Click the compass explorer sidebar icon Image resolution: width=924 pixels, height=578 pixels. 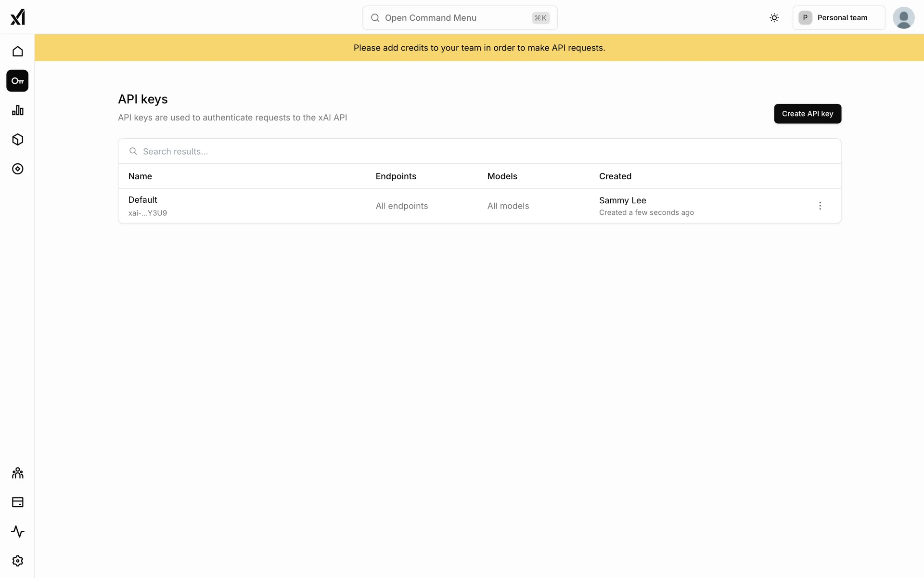pyautogui.click(x=17, y=169)
